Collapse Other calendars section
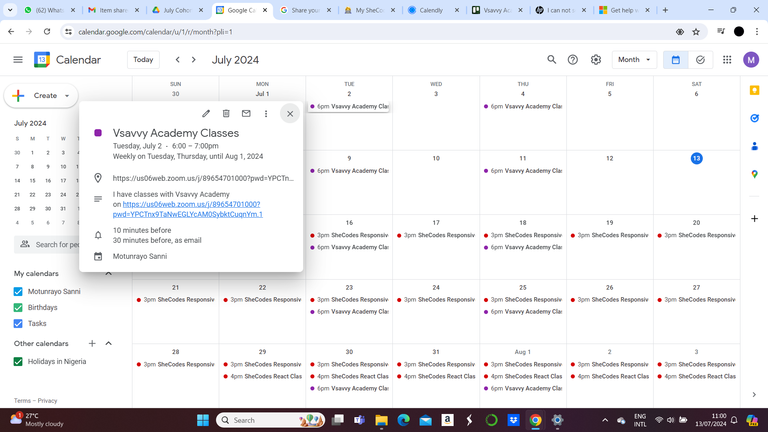This screenshot has width=768, height=432. click(x=109, y=343)
